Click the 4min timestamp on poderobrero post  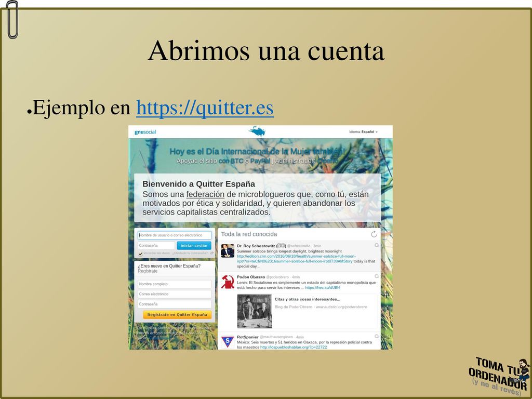(296, 277)
